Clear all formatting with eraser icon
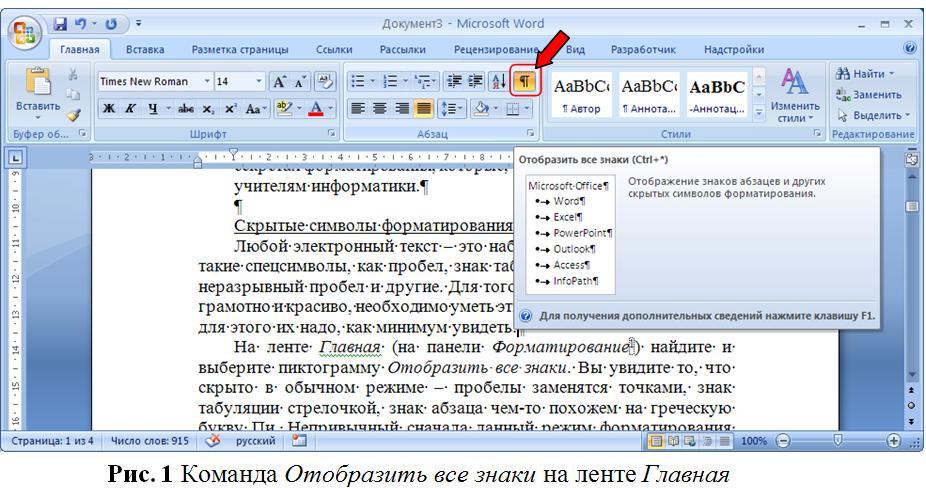This screenshot has height=488, width=926. click(325, 82)
